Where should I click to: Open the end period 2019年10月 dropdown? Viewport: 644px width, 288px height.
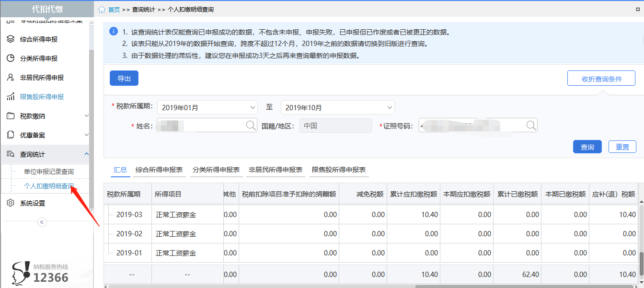point(337,108)
